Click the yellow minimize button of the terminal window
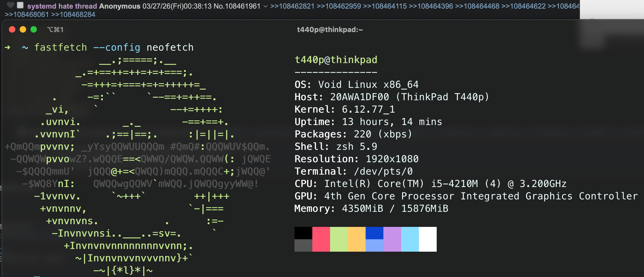 (x=23, y=29)
